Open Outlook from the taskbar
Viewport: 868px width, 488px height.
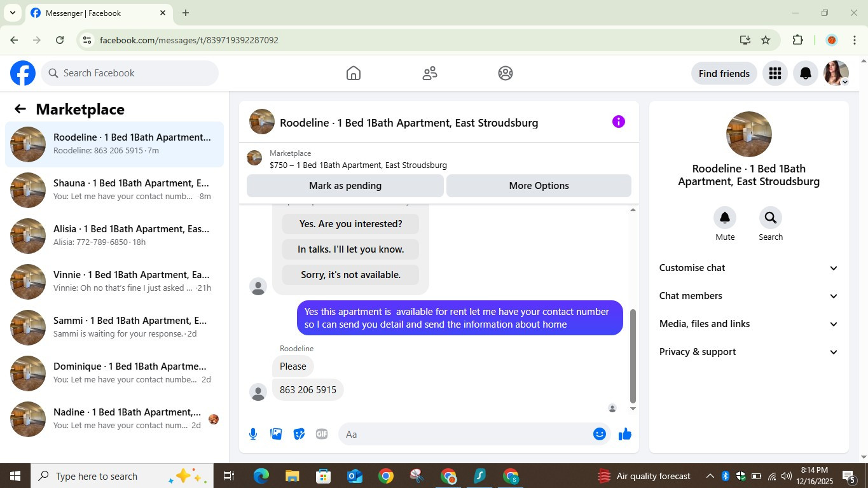click(354, 476)
